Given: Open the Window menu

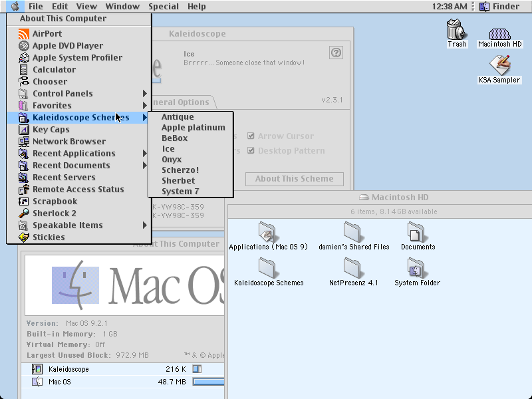Looking at the screenshot, I should pos(122,7).
